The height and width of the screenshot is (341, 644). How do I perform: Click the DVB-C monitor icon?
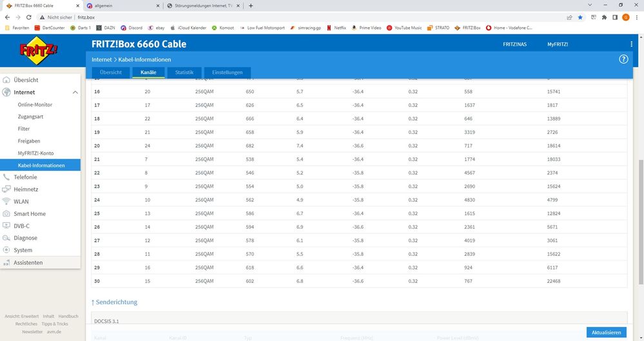tap(6, 226)
